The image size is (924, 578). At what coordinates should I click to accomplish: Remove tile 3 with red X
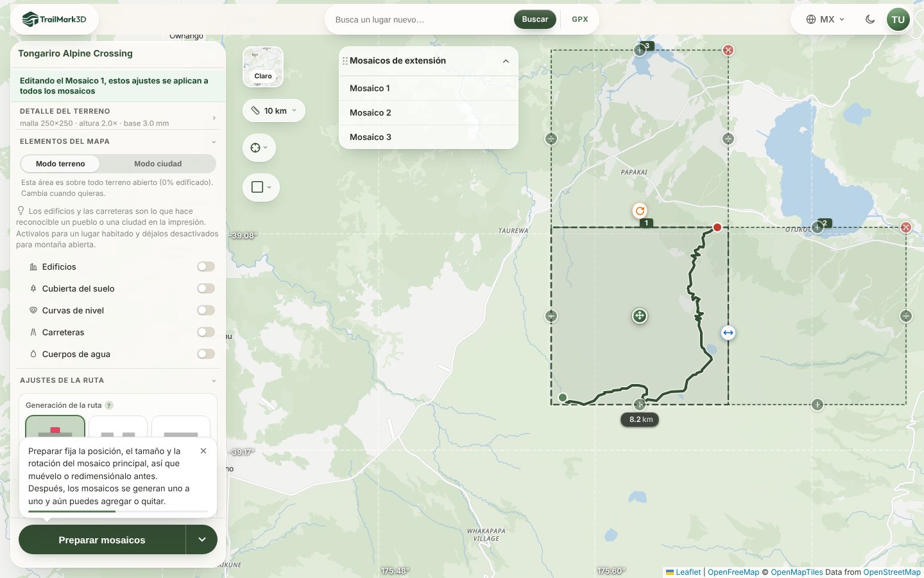click(728, 50)
